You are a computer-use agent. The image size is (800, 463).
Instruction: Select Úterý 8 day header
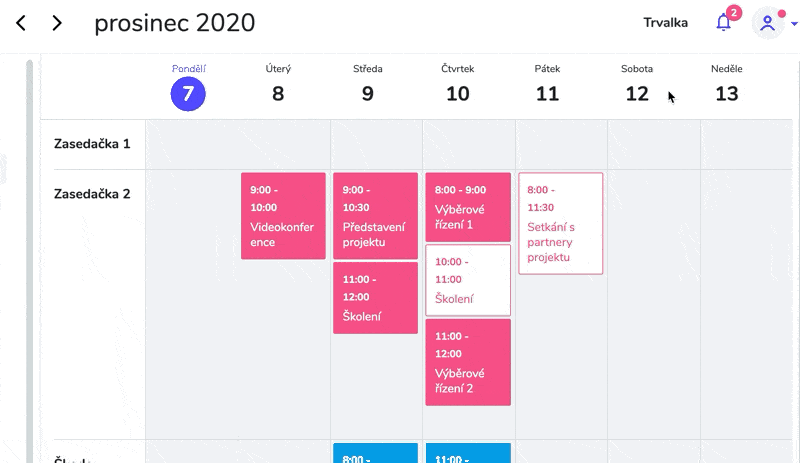point(278,86)
